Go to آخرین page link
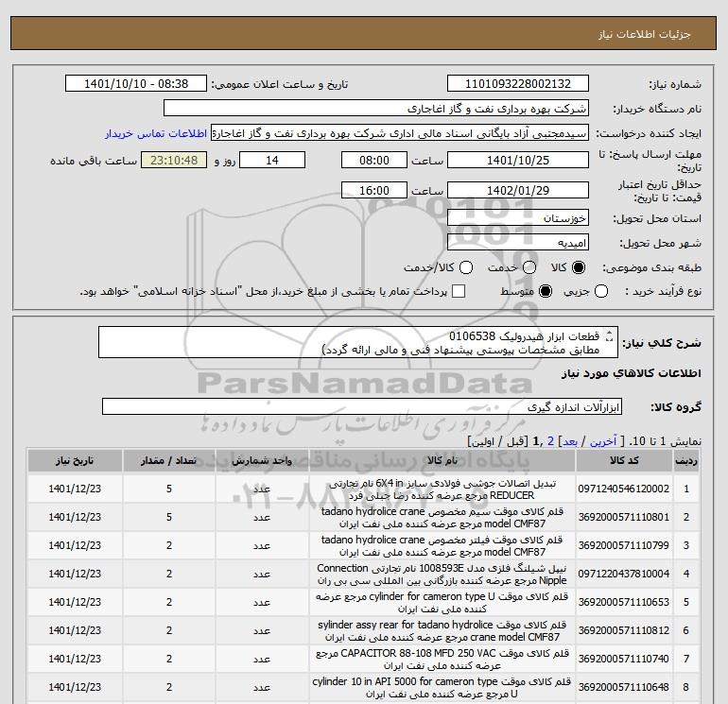 [x=603, y=441]
